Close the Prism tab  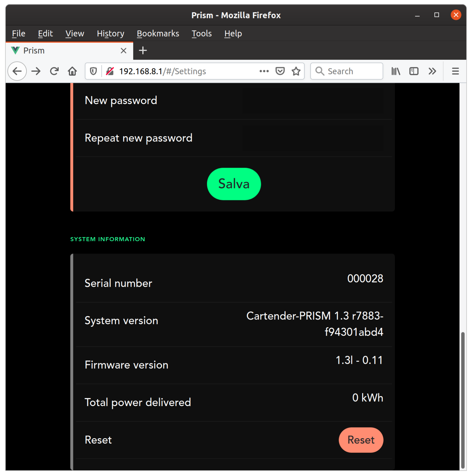coord(124,51)
